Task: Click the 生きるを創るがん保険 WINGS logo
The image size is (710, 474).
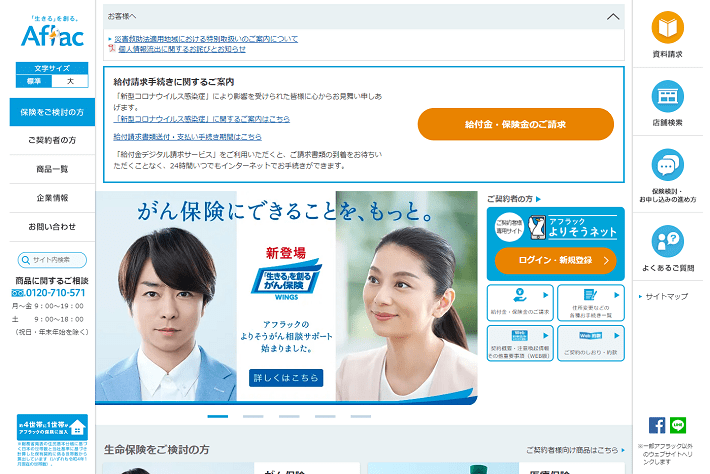Action: (286, 280)
